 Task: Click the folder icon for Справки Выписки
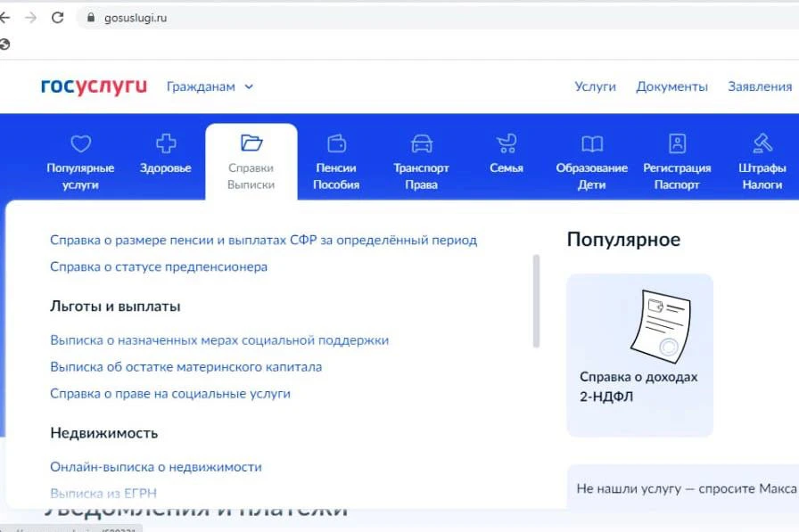[x=251, y=143]
